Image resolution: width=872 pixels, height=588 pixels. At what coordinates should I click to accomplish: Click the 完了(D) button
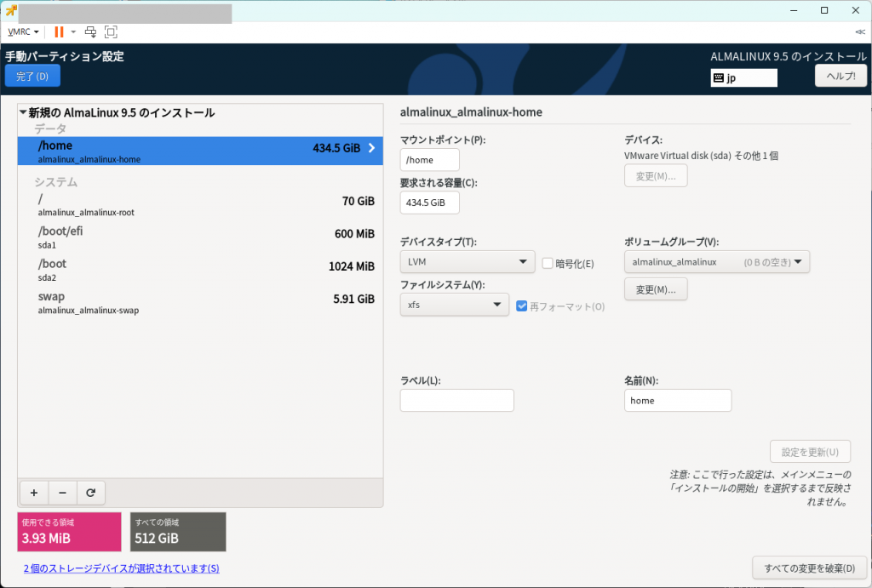(x=32, y=76)
